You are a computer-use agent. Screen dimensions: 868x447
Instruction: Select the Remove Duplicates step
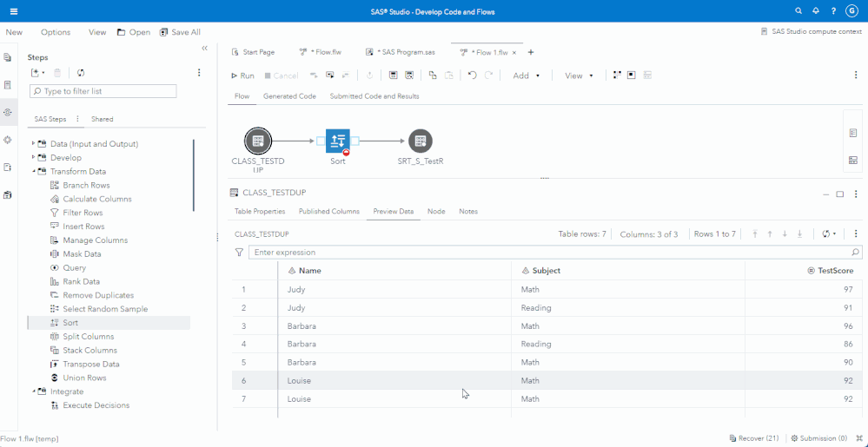pyautogui.click(x=98, y=295)
